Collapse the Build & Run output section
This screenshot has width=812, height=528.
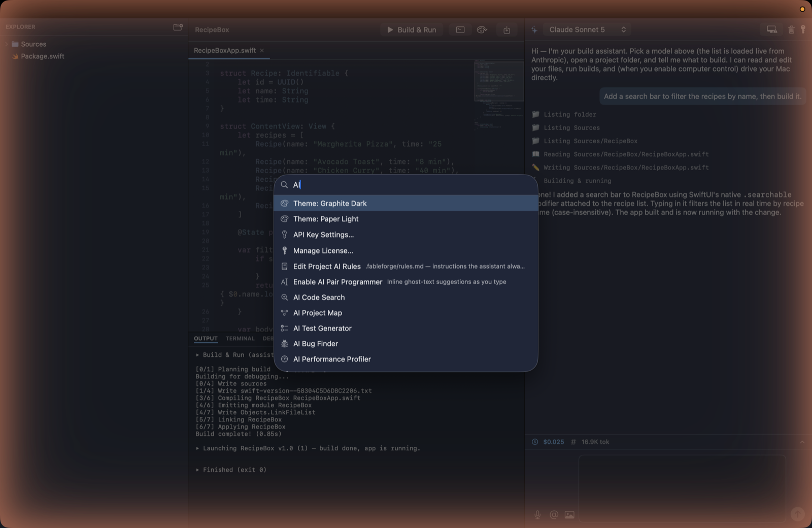click(x=197, y=355)
